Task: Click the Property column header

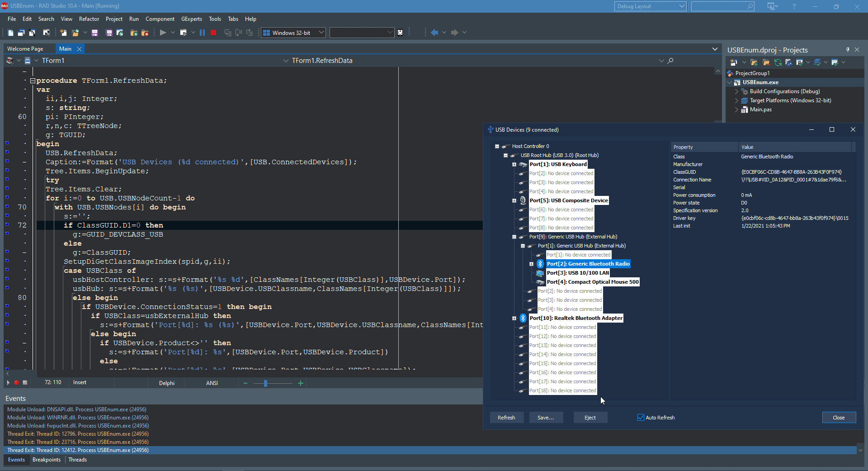Action: 704,147
